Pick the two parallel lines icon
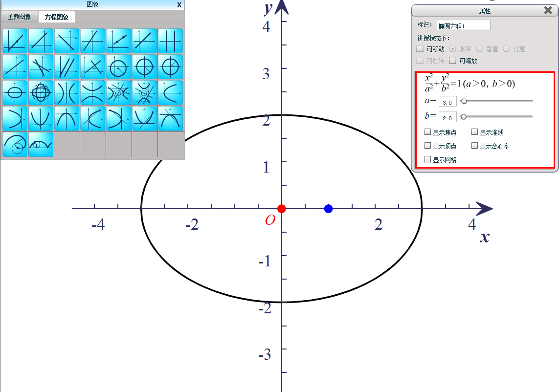Image resolution: width=560 pixels, height=392 pixels. 67,67
